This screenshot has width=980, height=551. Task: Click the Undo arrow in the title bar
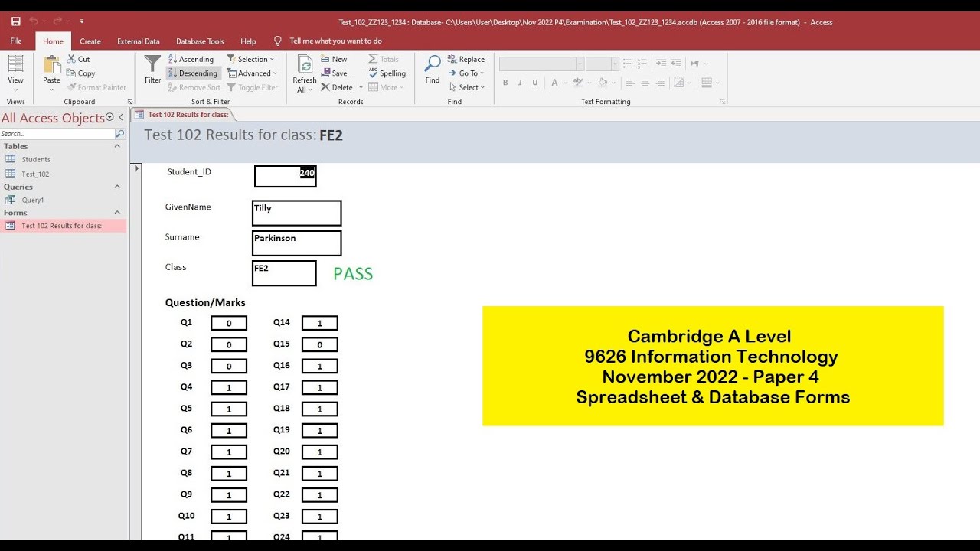pyautogui.click(x=34, y=21)
